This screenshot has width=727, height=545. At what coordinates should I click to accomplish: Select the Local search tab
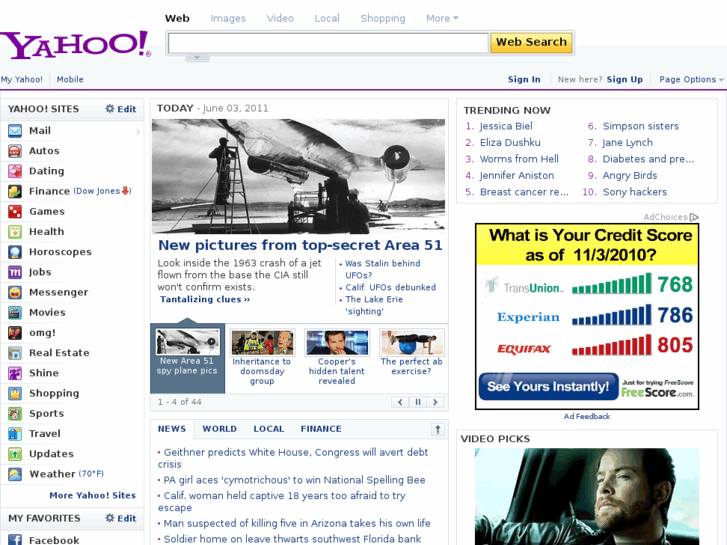(x=327, y=19)
